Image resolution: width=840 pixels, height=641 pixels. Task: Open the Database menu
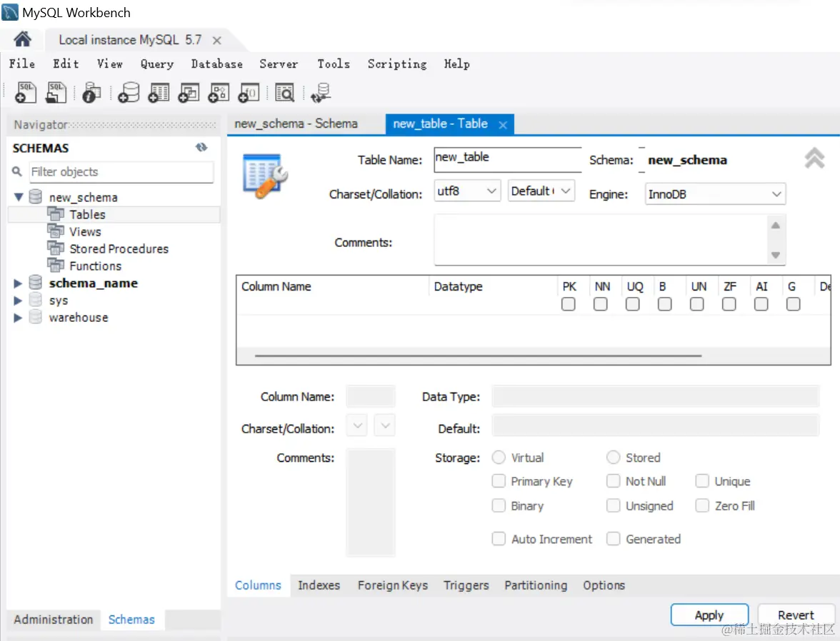216,64
